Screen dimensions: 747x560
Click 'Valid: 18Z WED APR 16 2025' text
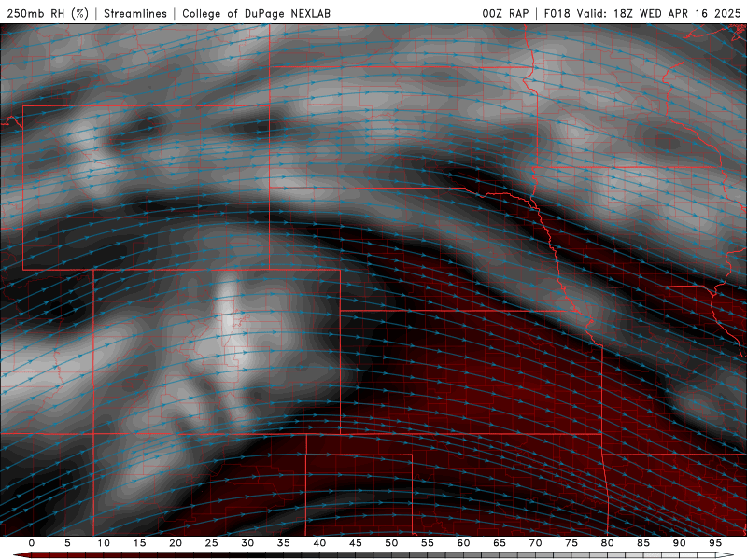659,13
